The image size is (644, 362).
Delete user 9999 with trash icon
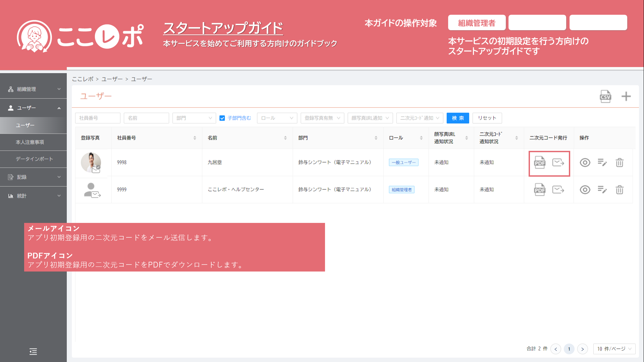(619, 190)
